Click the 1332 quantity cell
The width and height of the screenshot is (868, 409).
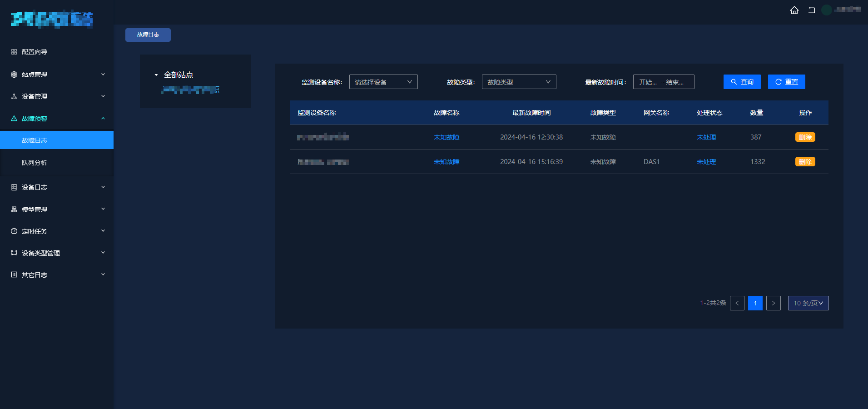pos(758,162)
